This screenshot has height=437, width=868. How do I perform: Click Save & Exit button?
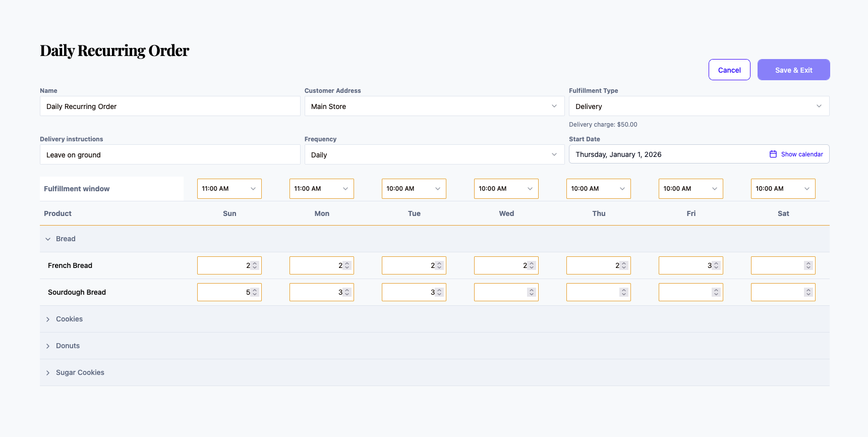793,70
